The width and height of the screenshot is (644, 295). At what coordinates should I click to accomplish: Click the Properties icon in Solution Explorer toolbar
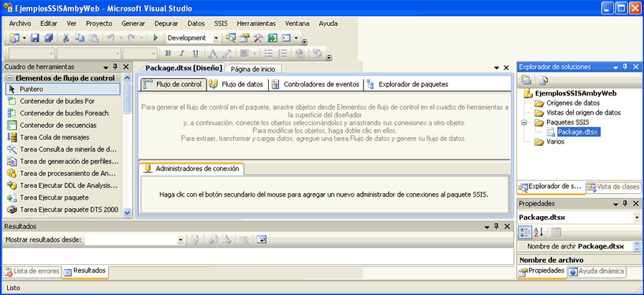[526, 80]
